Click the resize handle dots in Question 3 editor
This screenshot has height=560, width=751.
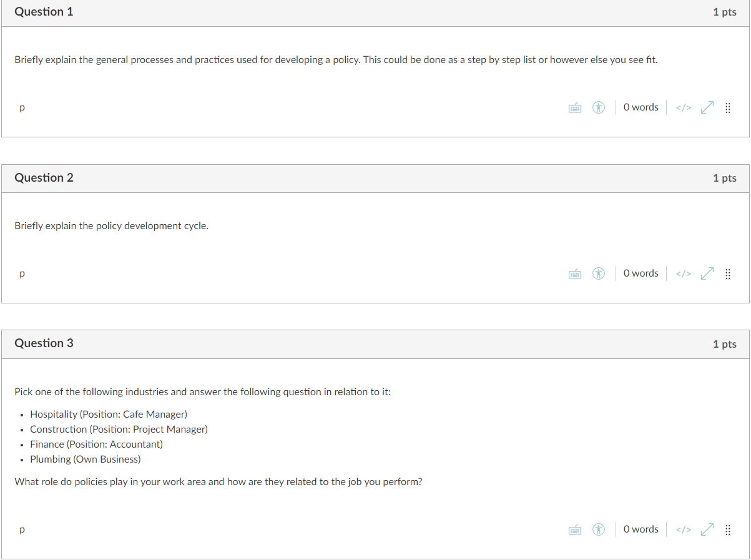pos(727,529)
